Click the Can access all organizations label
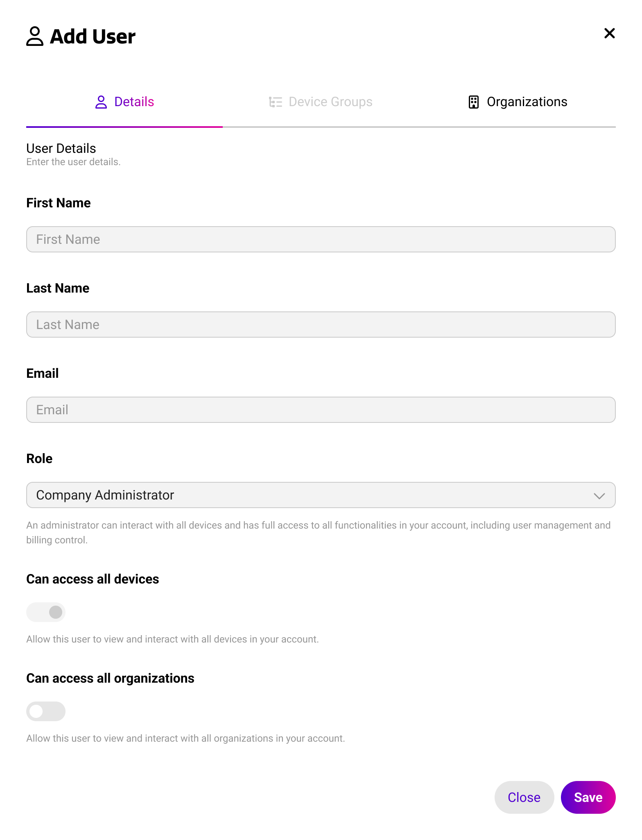The width and height of the screenshot is (642, 840). [110, 678]
